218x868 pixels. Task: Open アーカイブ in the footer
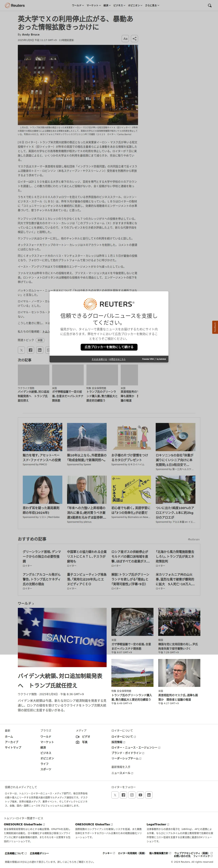(11, 742)
